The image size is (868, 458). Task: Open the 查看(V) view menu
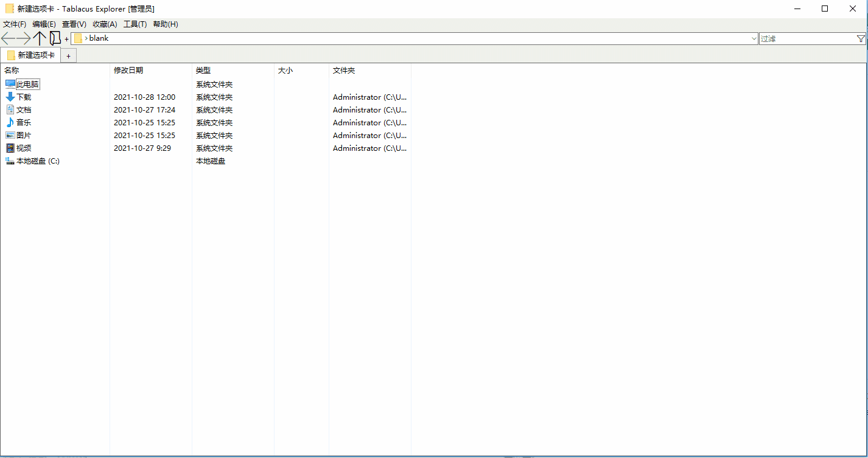click(74, 24)
